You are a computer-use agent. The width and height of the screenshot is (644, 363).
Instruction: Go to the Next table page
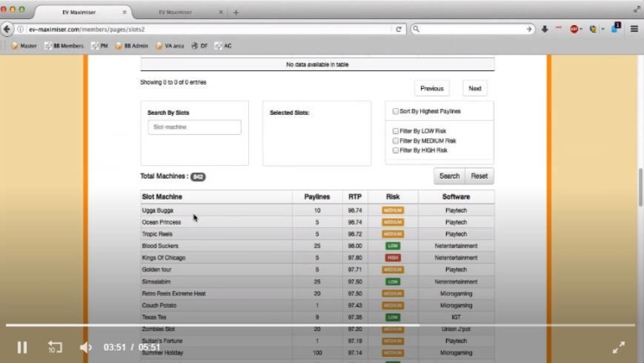point(475,88)
